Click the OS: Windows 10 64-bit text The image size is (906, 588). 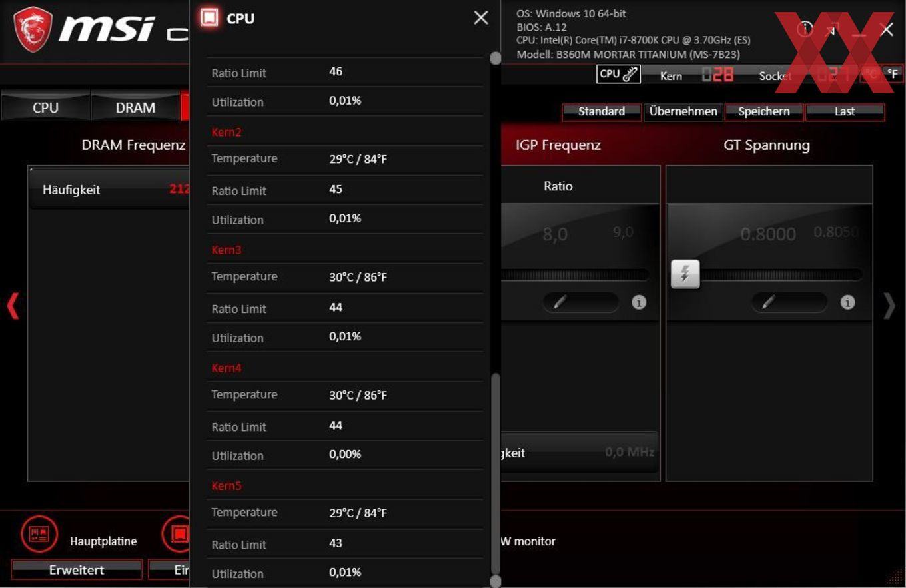pos(572,13)
